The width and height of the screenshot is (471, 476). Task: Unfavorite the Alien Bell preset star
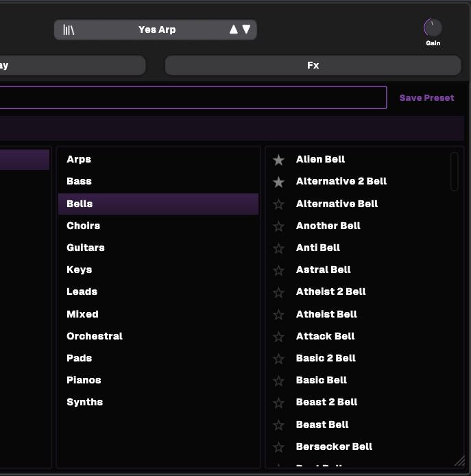point(278,160)
